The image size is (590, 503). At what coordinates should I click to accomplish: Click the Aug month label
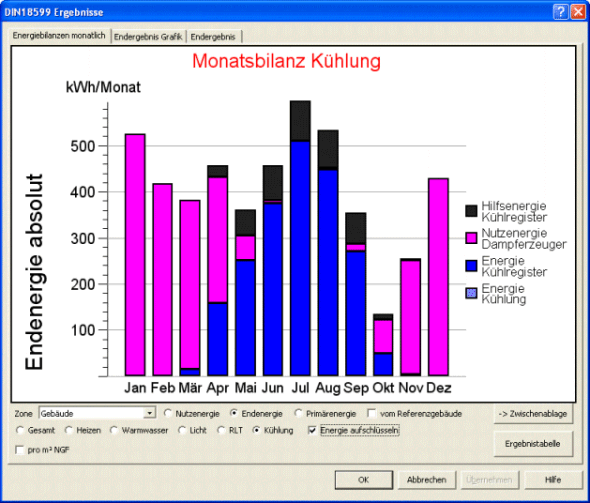328,388
